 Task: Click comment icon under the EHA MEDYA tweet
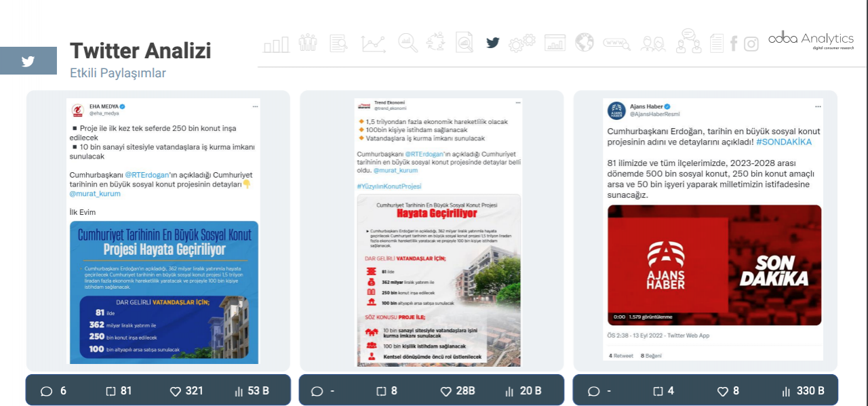coord(47,391)
